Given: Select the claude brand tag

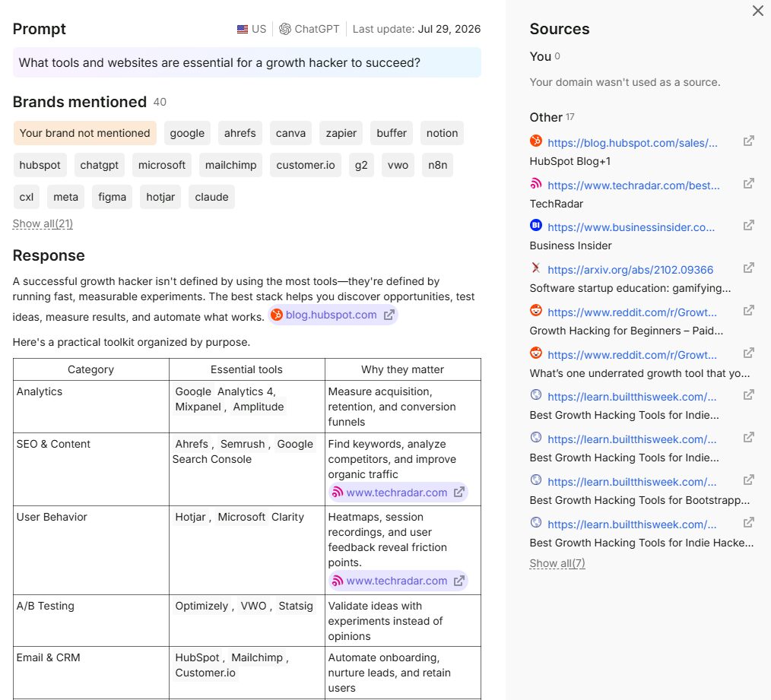Looking at the screenshot, I should 211,197.
